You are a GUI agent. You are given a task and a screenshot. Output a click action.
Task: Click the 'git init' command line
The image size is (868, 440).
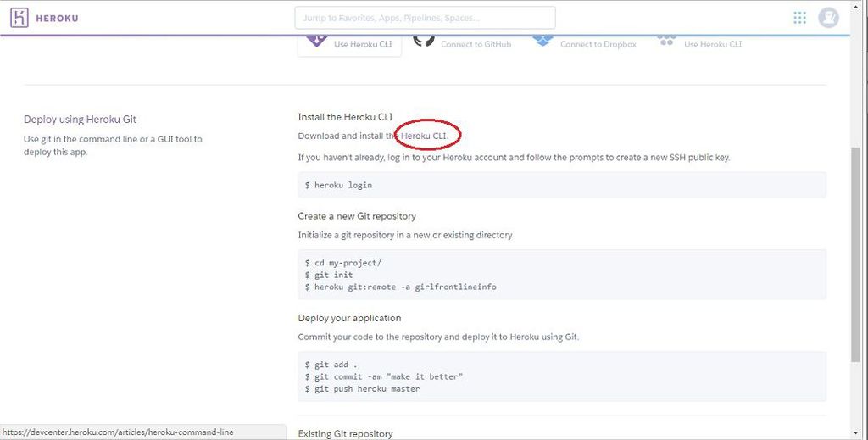(329, 275)
